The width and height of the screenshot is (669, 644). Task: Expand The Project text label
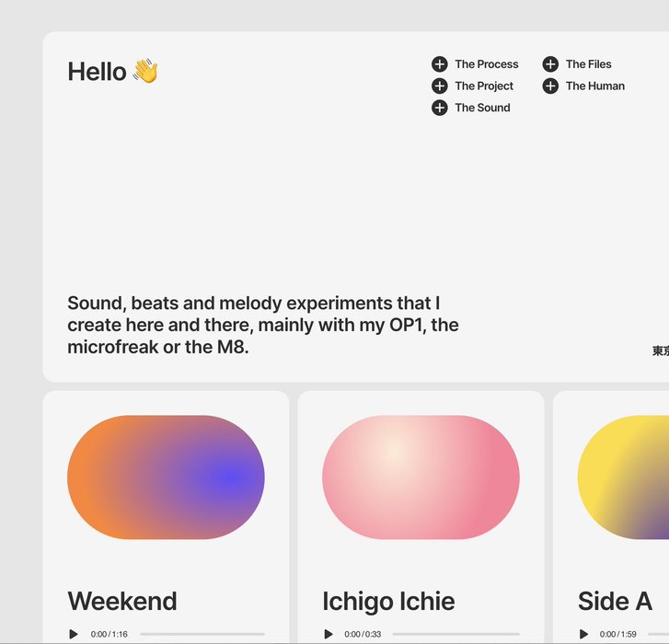(484, 86)
